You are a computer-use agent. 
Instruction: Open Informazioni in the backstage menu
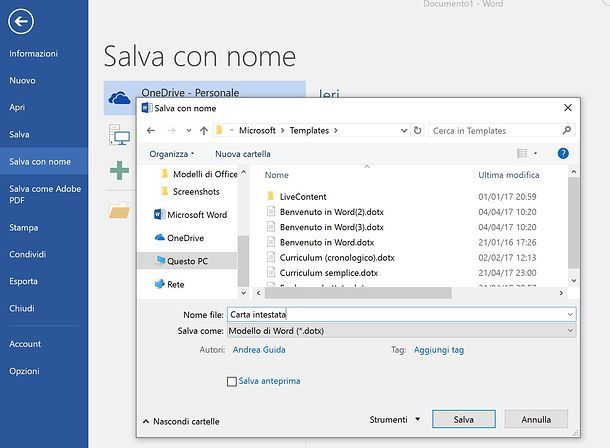[33, 54]
